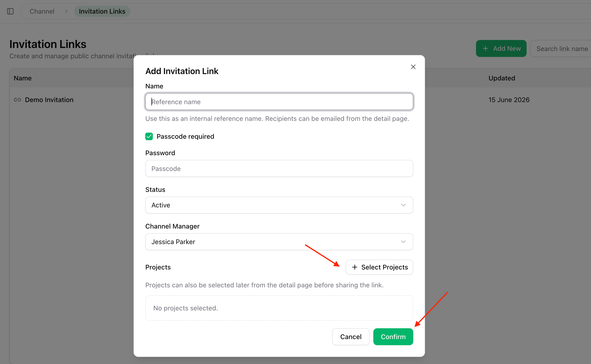Click the breadcrumb separator chevron

[x=66, y=11]
